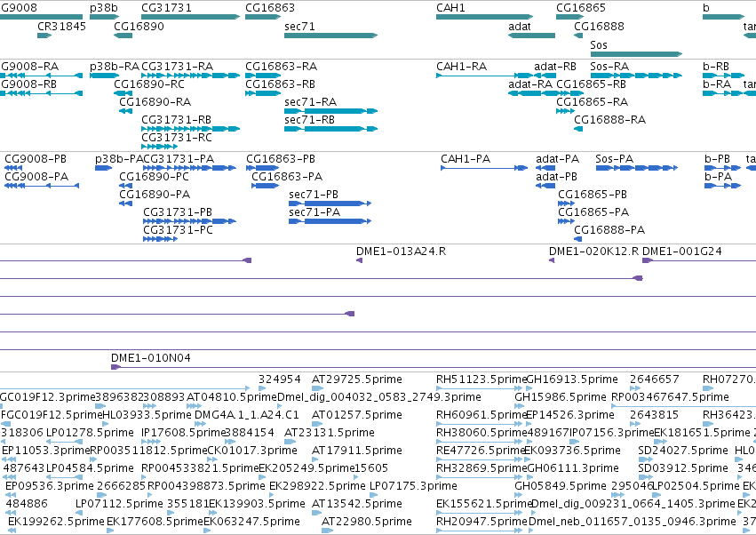Screen dimensions: 756x535
Task: Click EST LP07175.3prime
Action: point(413,486)
